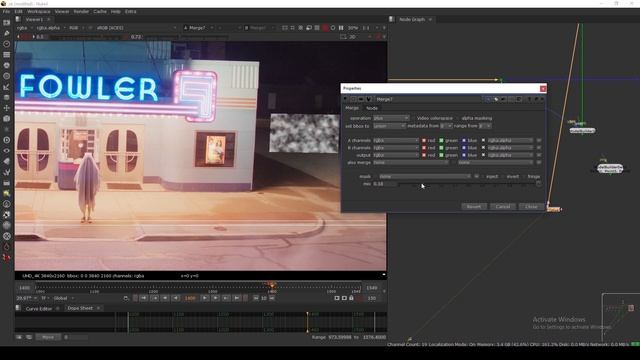Toggle output green checkbox

click(x=441, y=155)
